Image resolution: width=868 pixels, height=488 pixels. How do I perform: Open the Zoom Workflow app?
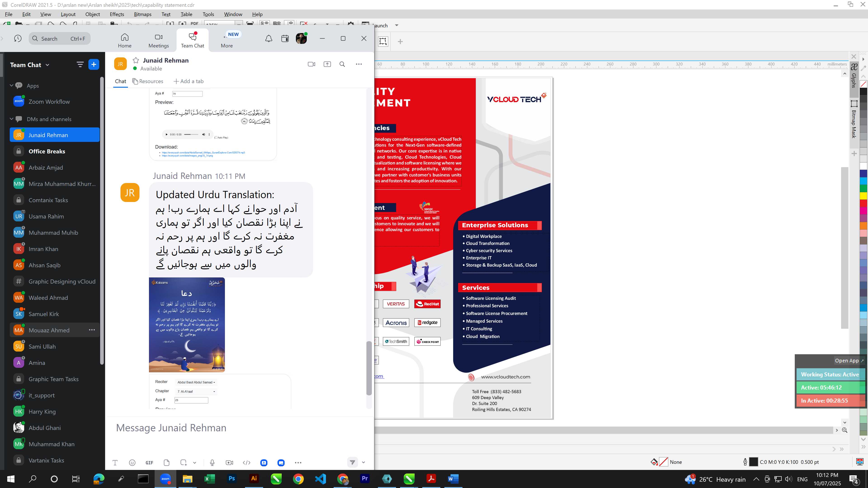pyautogui.click(x=54, y=101)
